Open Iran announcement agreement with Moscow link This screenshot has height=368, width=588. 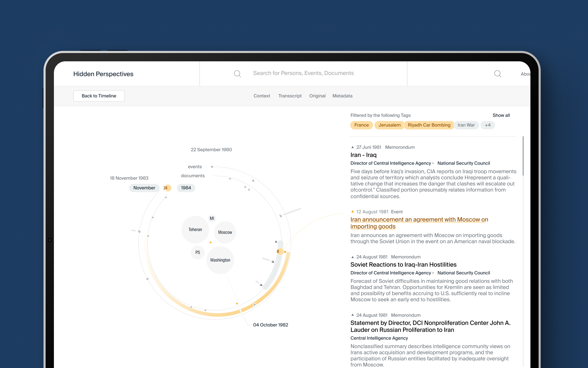tap(419, 223)
